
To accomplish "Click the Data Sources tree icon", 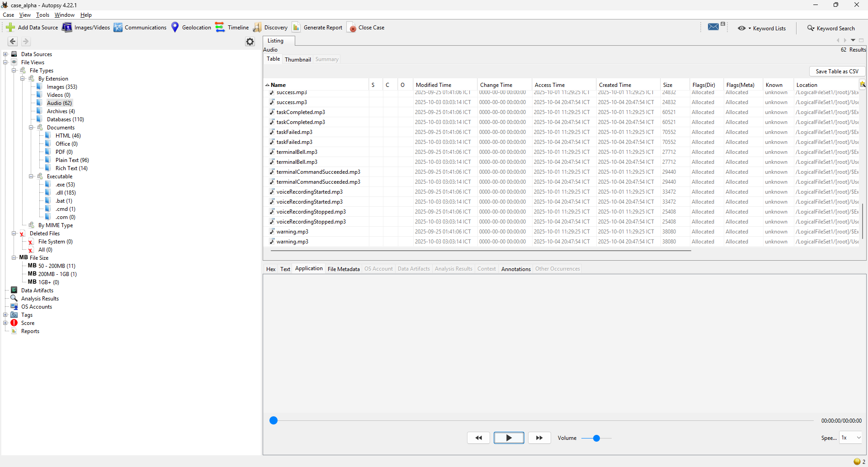I will (14, 54).
